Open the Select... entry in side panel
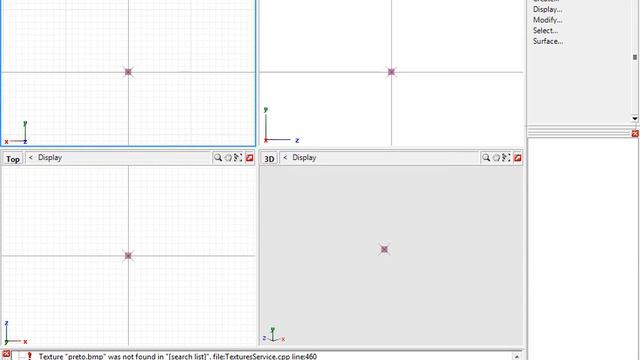 (x=545, y=31)
